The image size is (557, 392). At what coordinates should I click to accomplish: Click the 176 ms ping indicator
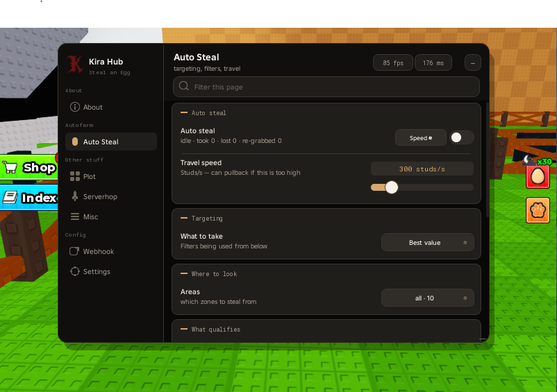[433, 63]
